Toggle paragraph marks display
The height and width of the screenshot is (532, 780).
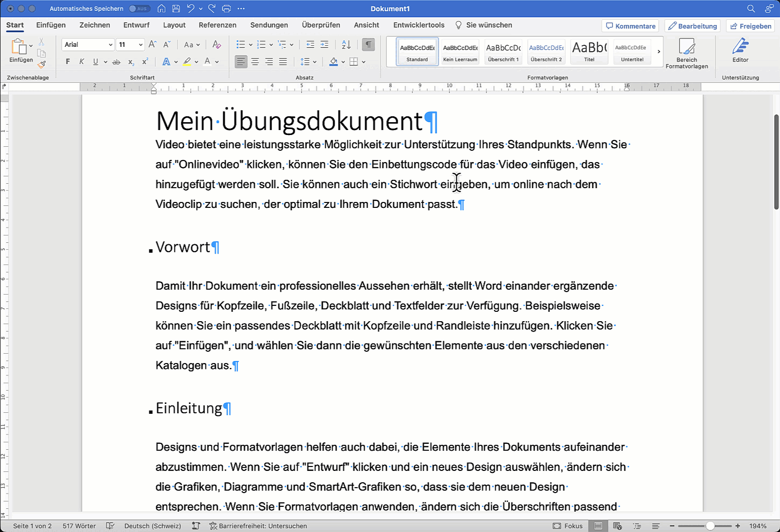point(368,45)
